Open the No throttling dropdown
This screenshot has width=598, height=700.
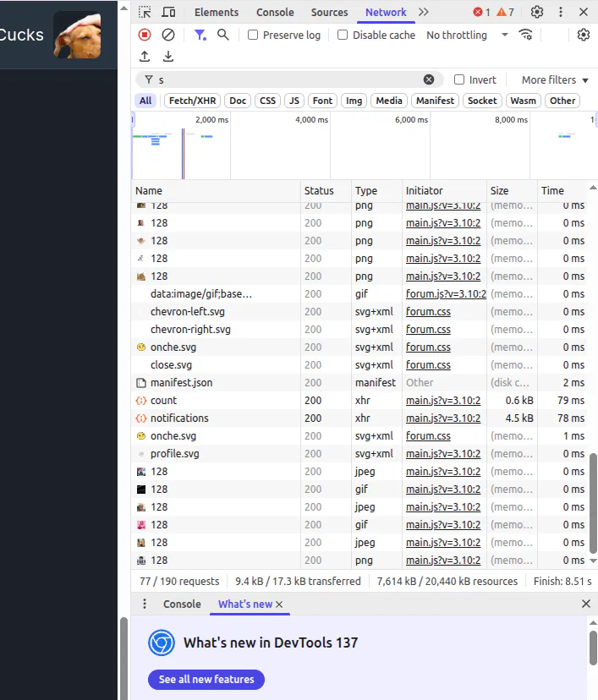467,35
